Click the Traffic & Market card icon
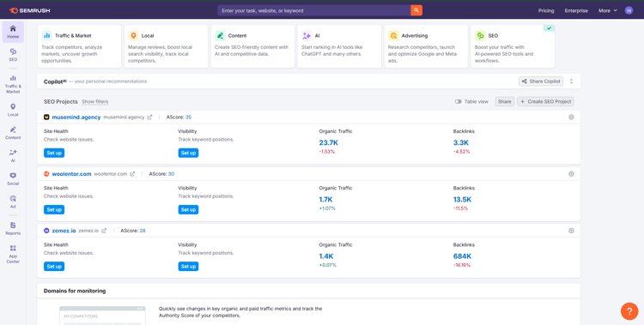Image resolution: width=644 pixels, height=325 pixels. click(x=47, y=36)
